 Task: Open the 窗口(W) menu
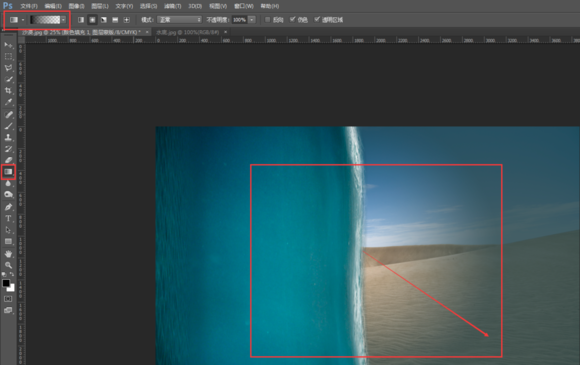244,6
